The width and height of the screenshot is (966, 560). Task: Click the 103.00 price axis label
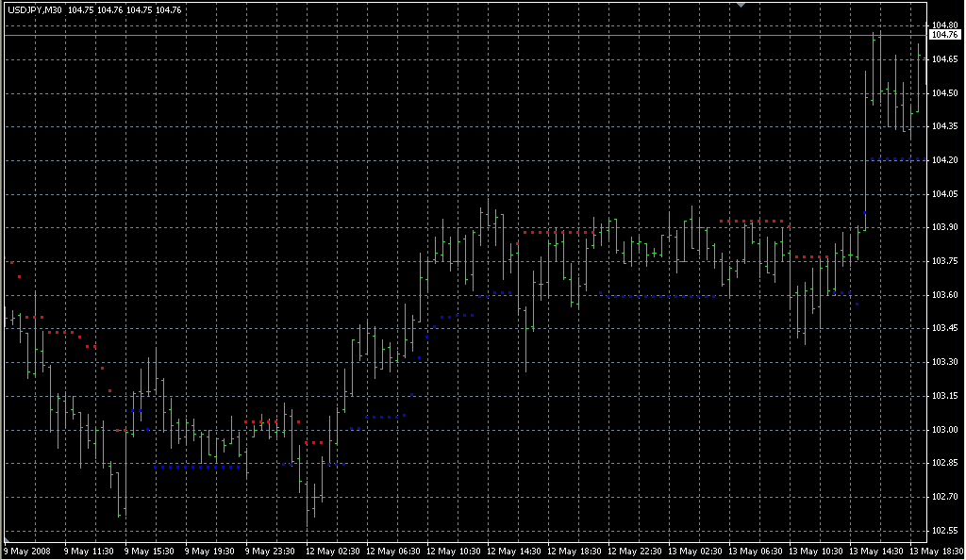pyautogui.click(x=943, y=430)
